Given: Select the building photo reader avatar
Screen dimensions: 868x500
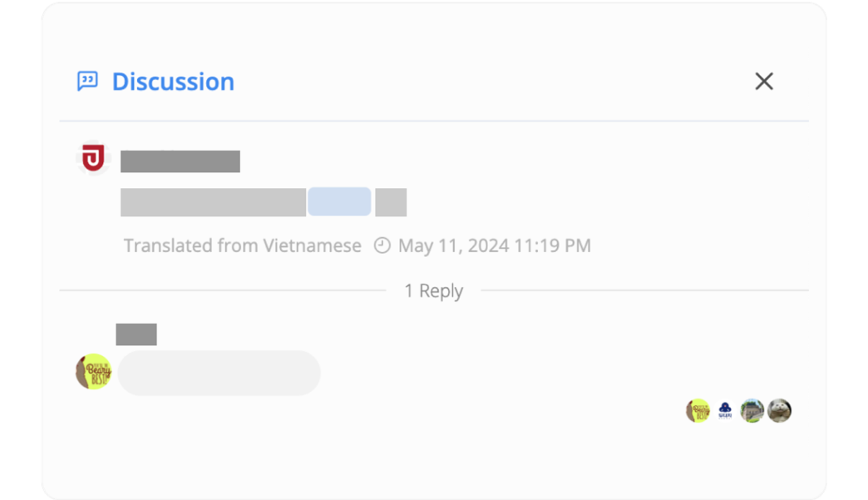Looking at the screenshot, I should 752,411.
